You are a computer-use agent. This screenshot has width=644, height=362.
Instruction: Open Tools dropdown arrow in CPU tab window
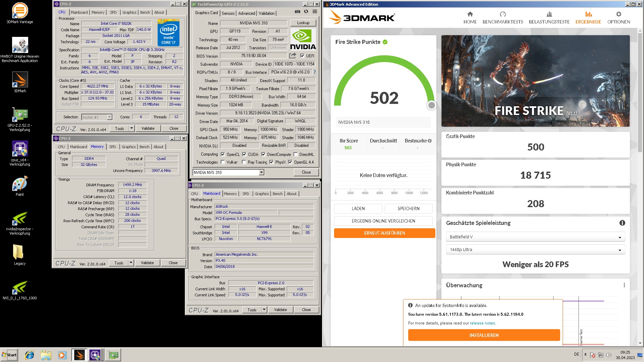click(x=131, y=128)
